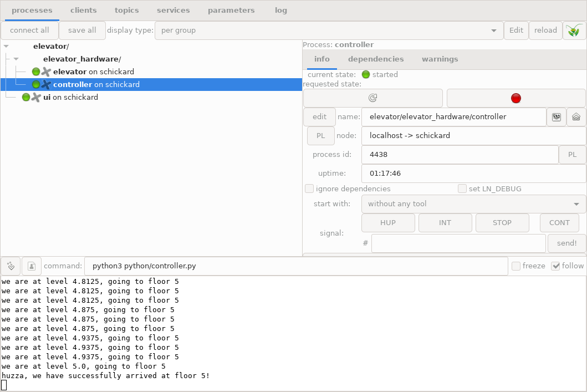Click the command field with python3 python/controller.py
The width and height of the screenshot is (587, 392).
coord(296,266)
